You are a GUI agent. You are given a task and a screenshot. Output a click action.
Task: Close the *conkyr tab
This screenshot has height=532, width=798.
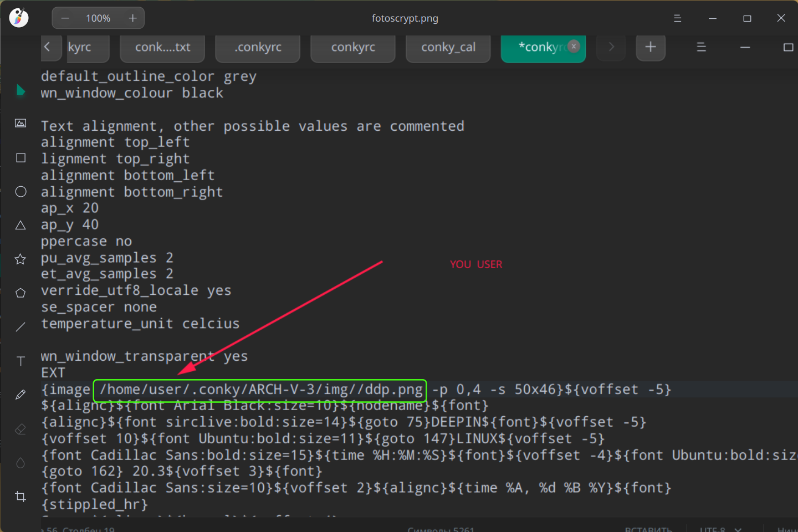click(574, 47)
